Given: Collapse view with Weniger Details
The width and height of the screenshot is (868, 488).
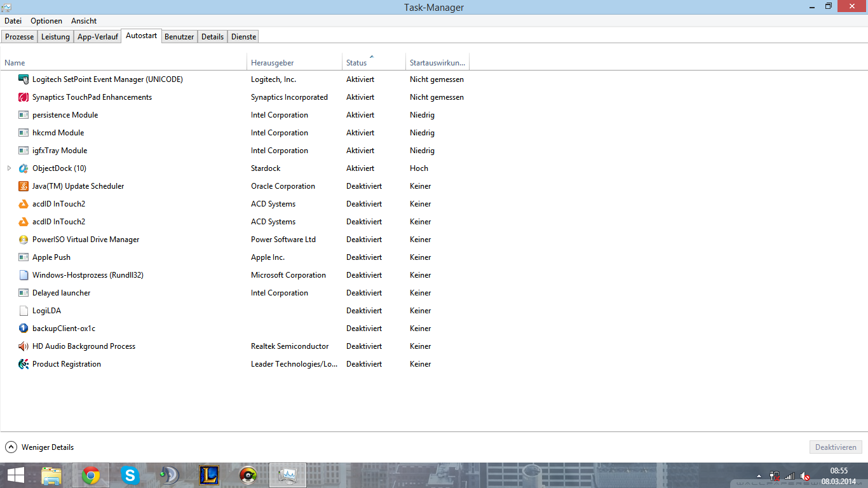Looking at the screenshot, I should point(39,447).
